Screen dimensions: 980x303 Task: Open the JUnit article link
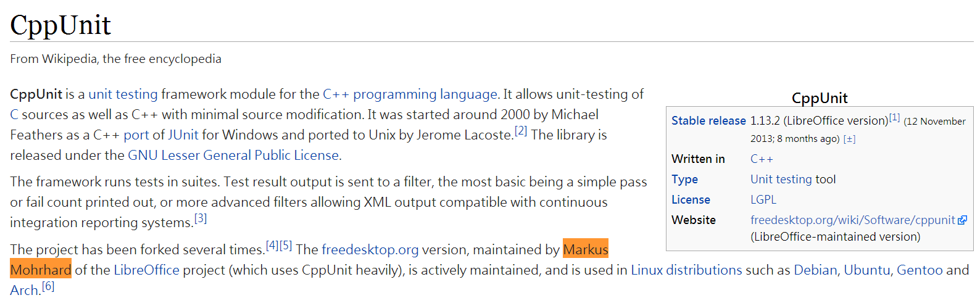[x=183, y=135]
